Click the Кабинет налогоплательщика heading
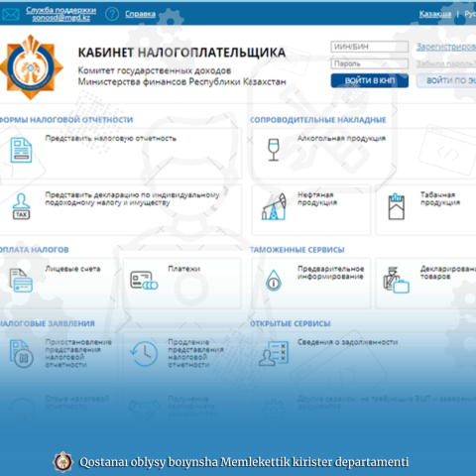Image resolution: width=476 pixels, height=476 pixels. 181,53
